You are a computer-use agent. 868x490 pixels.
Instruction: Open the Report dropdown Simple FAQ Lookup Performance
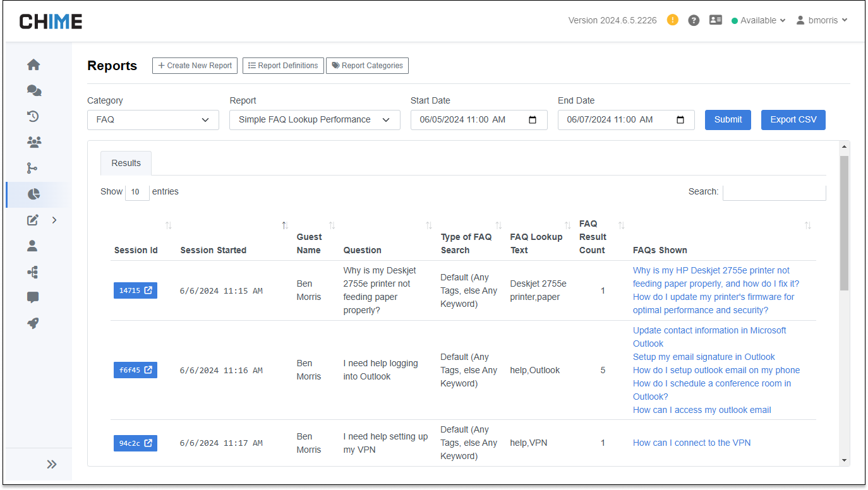[315, 120]
